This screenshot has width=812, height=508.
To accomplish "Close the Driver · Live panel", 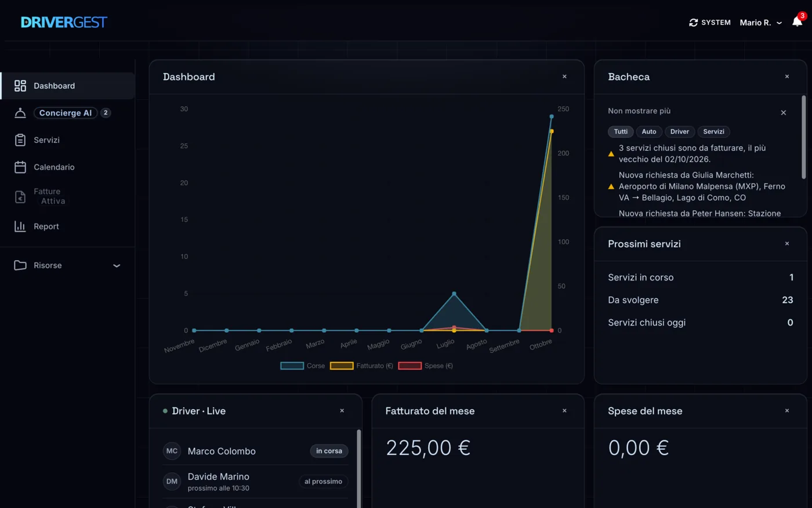I will point(342,411).
